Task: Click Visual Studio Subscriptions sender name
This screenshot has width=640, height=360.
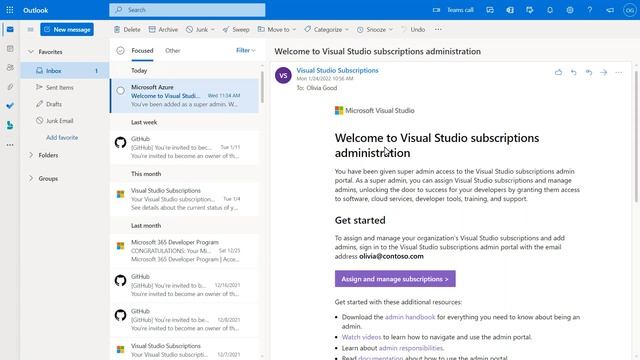Action: tap(338, 70)
